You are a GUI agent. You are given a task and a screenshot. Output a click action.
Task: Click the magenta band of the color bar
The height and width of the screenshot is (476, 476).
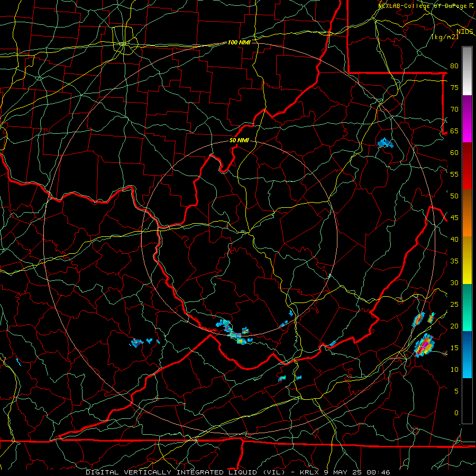click(467, 119)
